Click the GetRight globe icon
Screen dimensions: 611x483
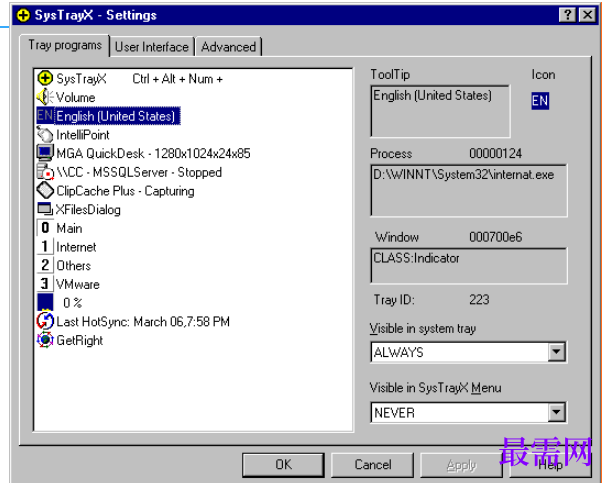[x=45, y=340]
